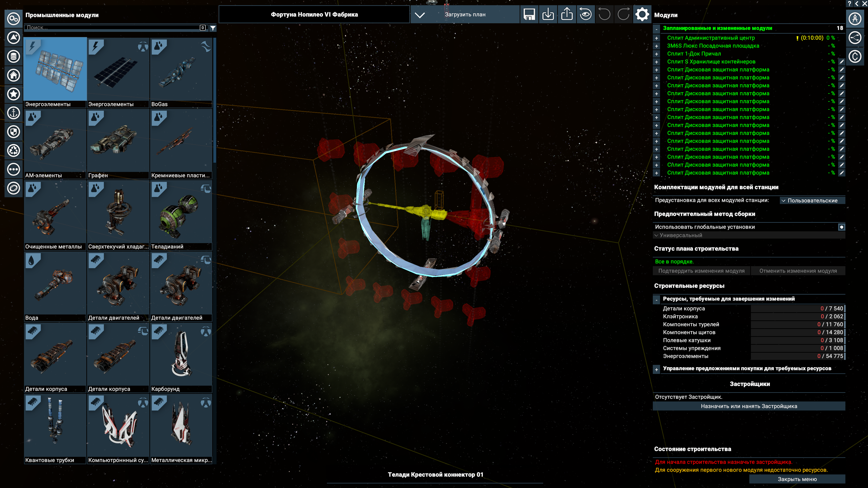868x488 pixels.
Task: Expand Управление предложениями покупки section
Action: coord(656,369)
